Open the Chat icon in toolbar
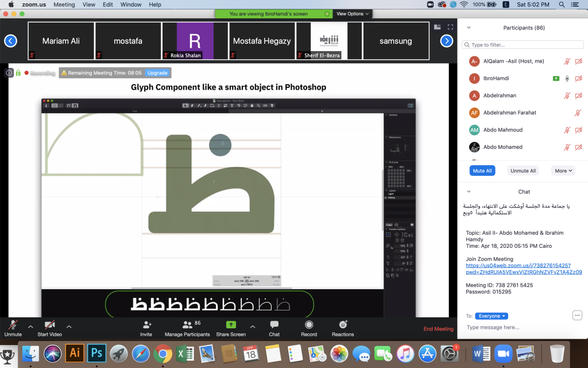The image size is (588, 368). click(x=274, y=325)
